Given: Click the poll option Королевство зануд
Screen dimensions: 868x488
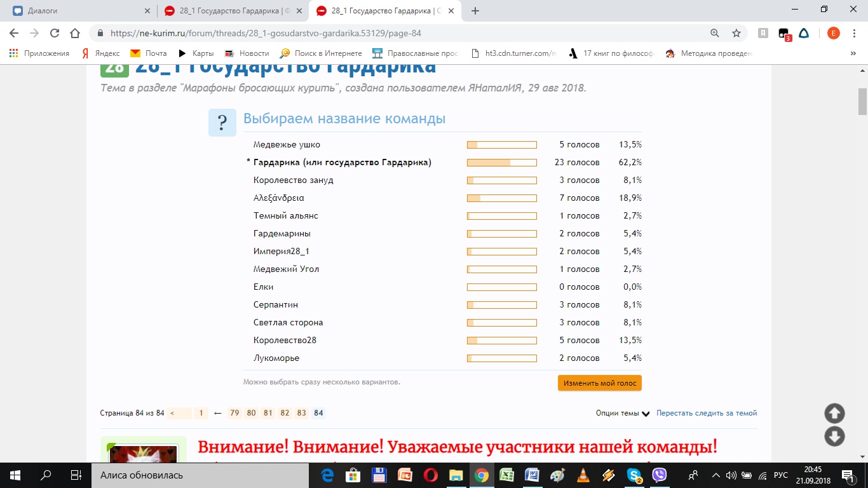Looking at the screenshot, I should pyautogui.click(x=294, y=180).
